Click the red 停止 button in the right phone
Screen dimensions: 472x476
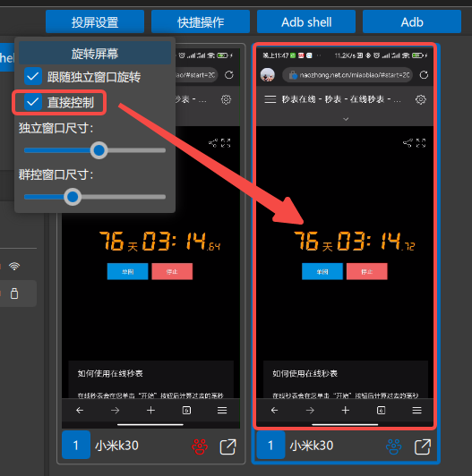point(367,271)
